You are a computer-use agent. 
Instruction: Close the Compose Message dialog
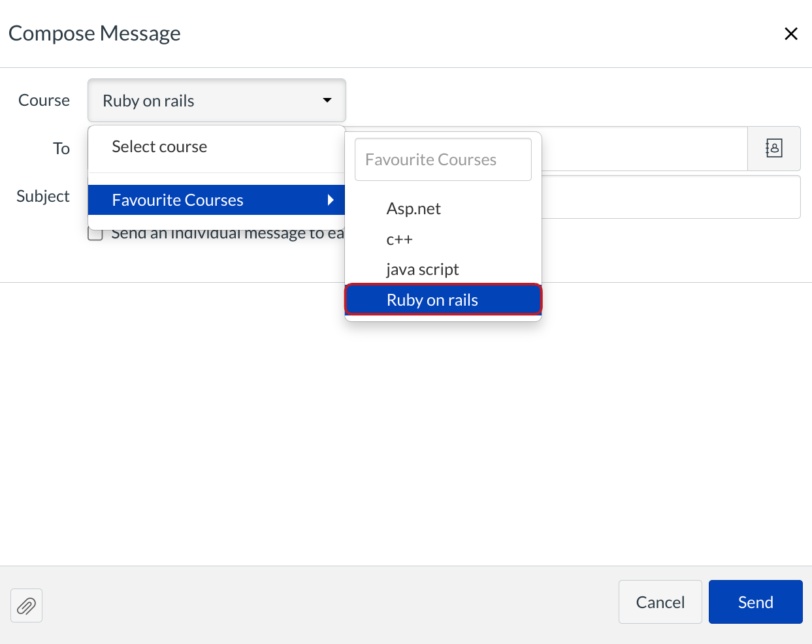tap(790, 34)
